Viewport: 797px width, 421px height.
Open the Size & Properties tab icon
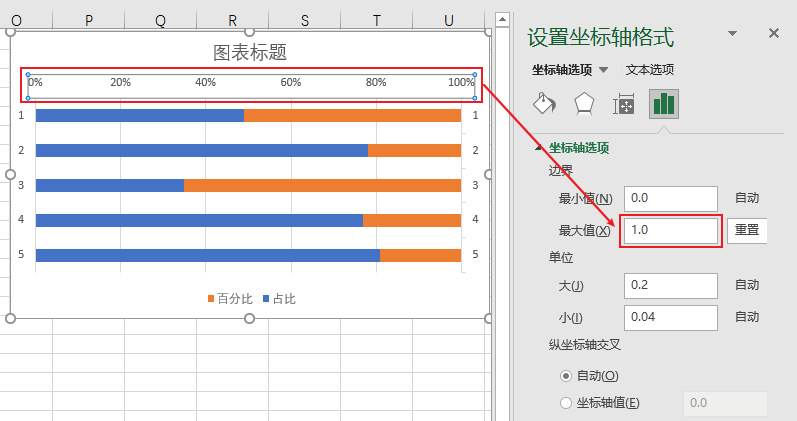coord(624,104)
